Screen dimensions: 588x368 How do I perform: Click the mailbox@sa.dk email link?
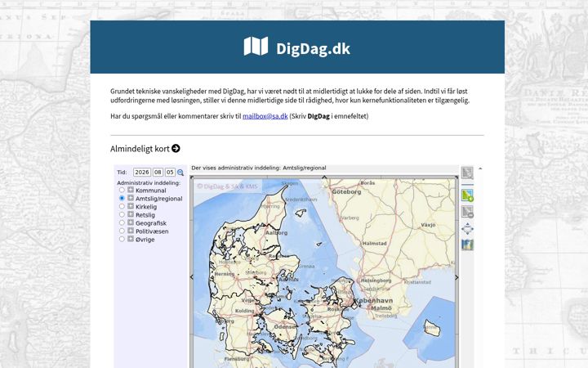265,116
